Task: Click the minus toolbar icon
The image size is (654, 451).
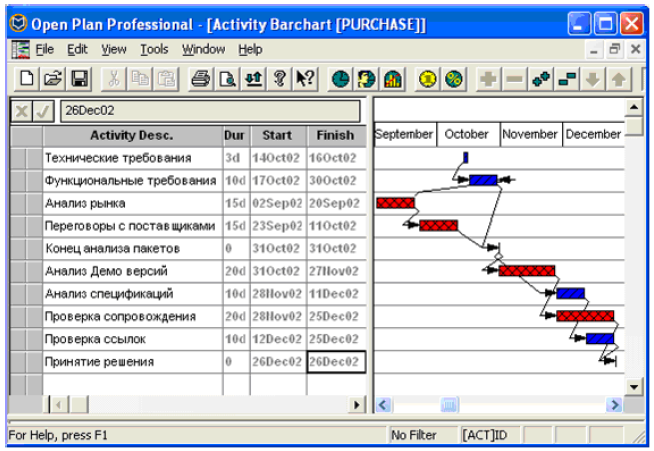Action: point(515,79)
